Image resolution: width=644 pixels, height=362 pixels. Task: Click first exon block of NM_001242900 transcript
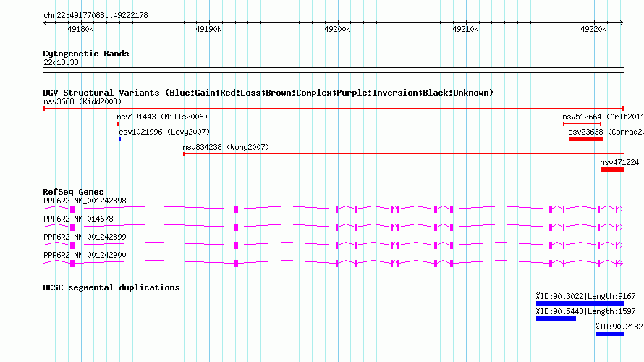[72, 264]
